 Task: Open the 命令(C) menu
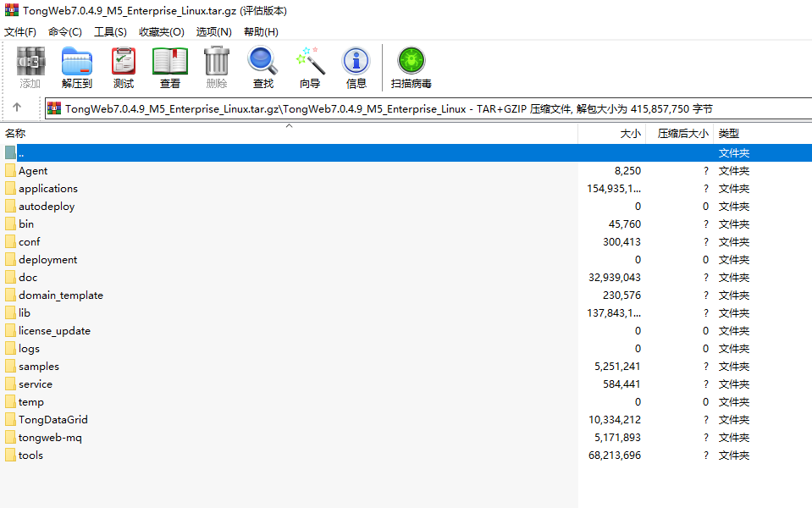64,32
